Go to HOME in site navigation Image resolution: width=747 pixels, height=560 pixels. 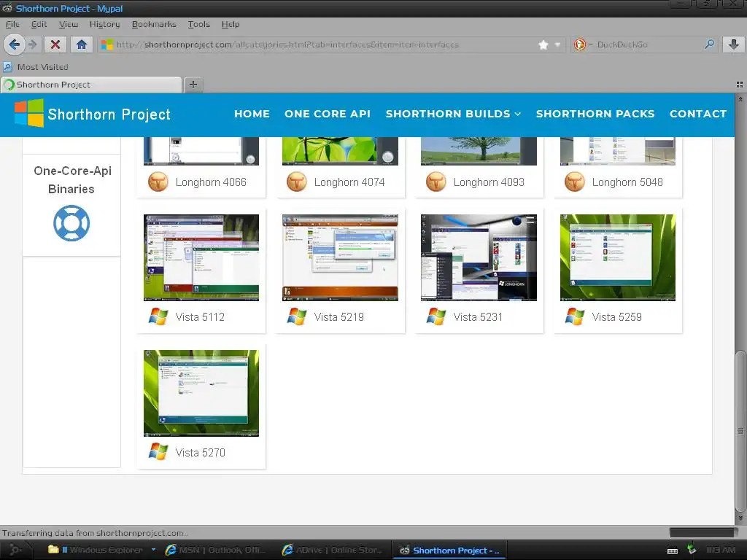point(252,114)
